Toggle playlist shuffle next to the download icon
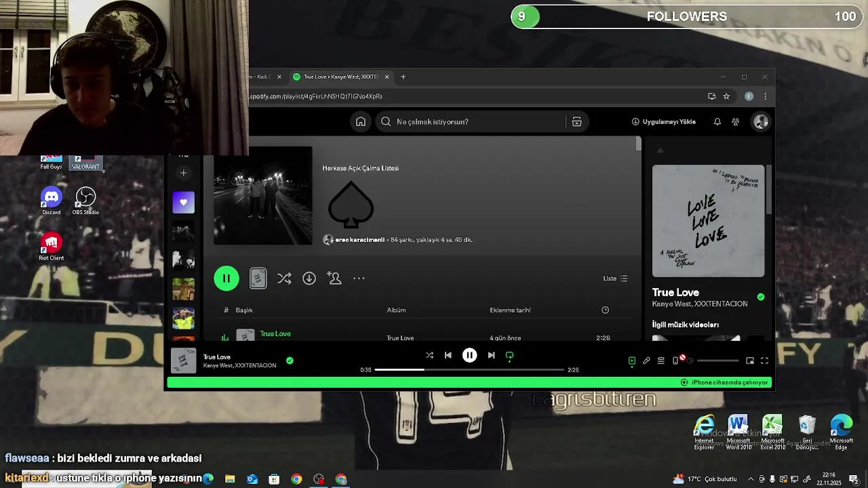868x488 pixels. 284,279
